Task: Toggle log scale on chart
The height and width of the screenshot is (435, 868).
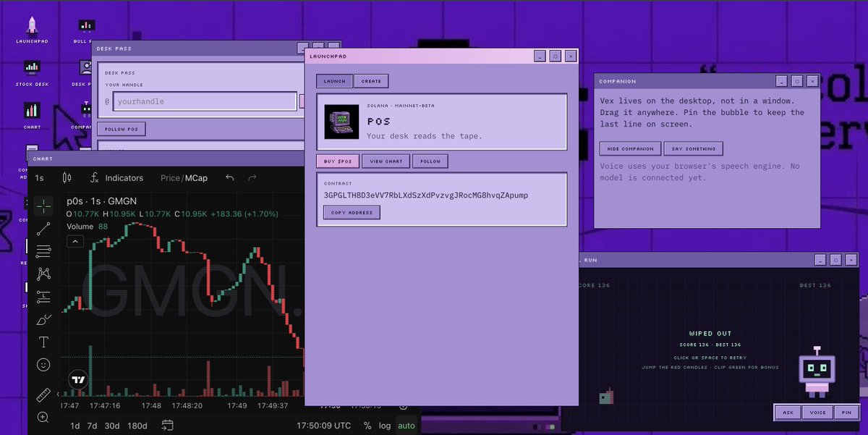Action: pyautogui.click(x=385, y=426)
